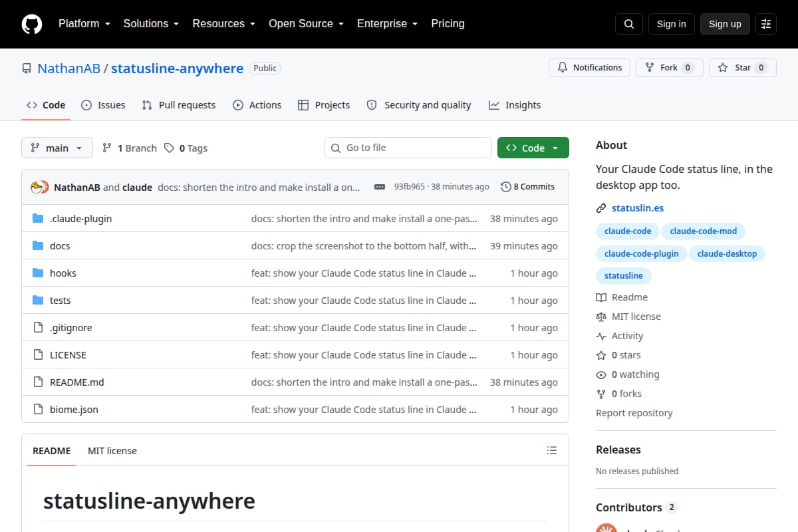Open the NathanAB owner link
This screenshot has width=798, height=532.
point(69,68)
